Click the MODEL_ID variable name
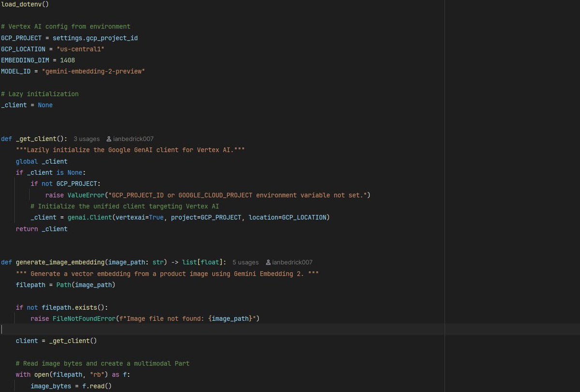The width and height of the screenshot is (580, 392). point(15,72)
